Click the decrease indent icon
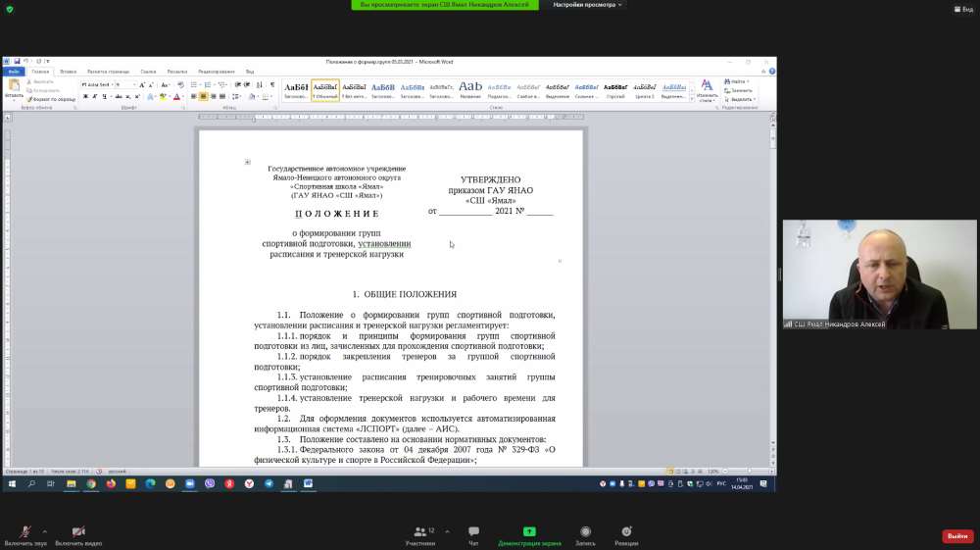 237,85
